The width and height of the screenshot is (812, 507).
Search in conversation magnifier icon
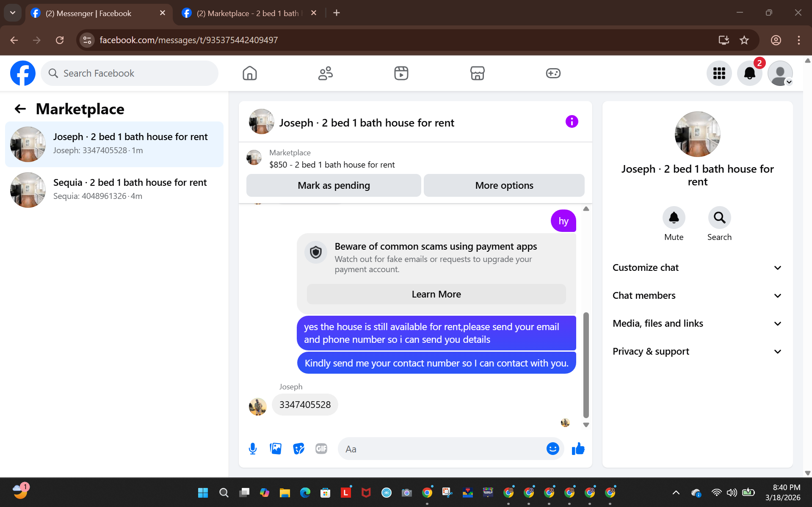pos(719,218)
